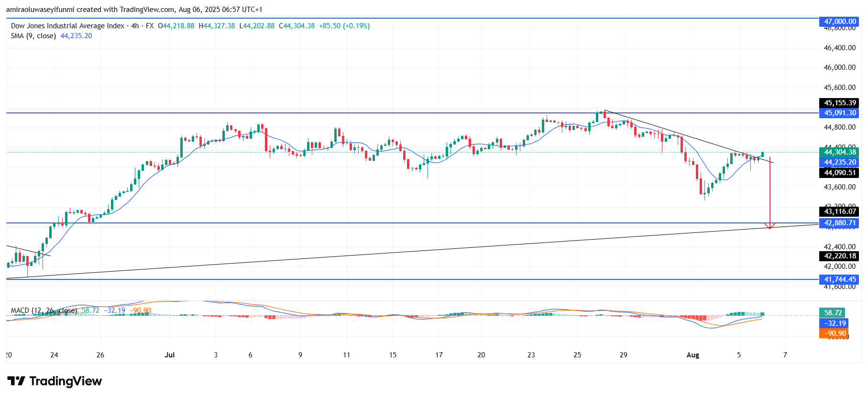
Task: Click the 44,090.51 price label
Action: click(839, 173)
